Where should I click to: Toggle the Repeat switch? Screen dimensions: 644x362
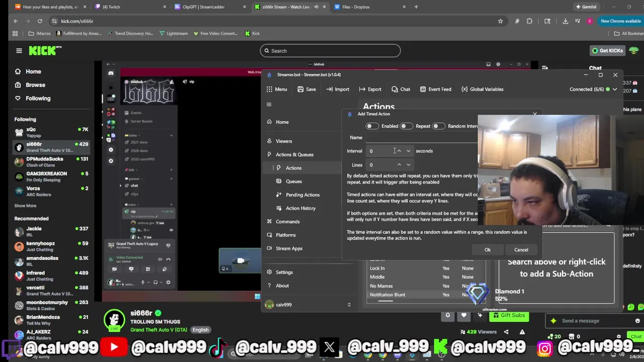[406, 126]
